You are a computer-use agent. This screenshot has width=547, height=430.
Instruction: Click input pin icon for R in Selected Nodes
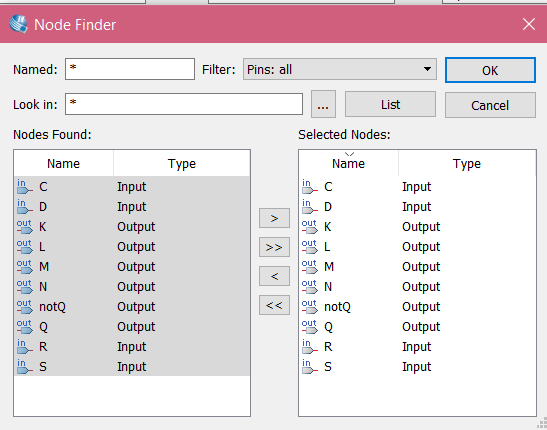pos(310,347)
